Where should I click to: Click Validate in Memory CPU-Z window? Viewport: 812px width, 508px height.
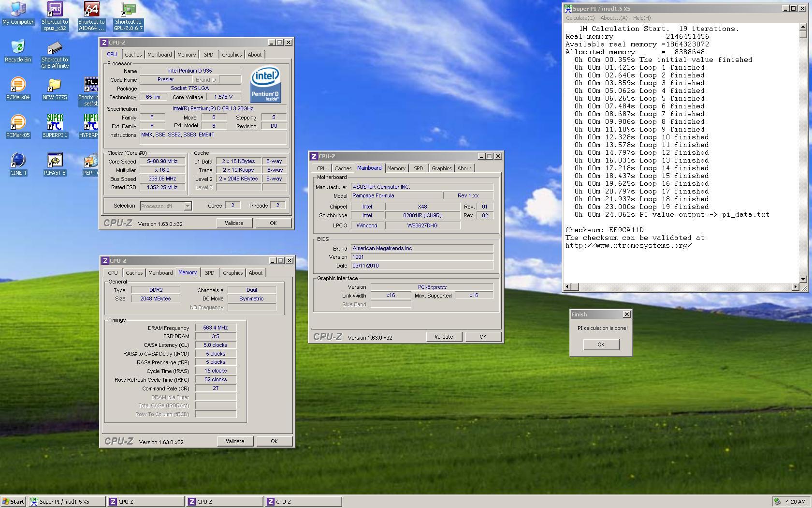click(235, 441)
